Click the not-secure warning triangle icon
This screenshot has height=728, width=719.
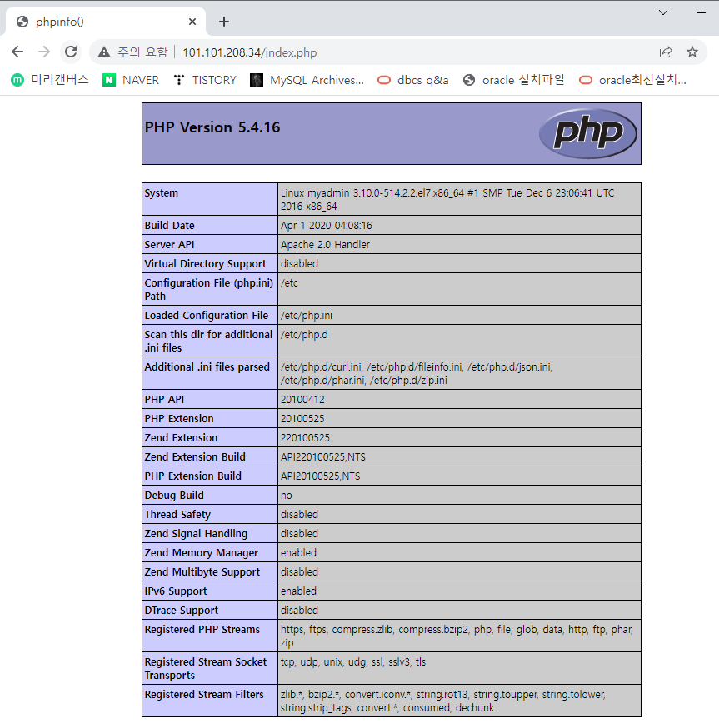pyautogui.click(x=104, y=52)
